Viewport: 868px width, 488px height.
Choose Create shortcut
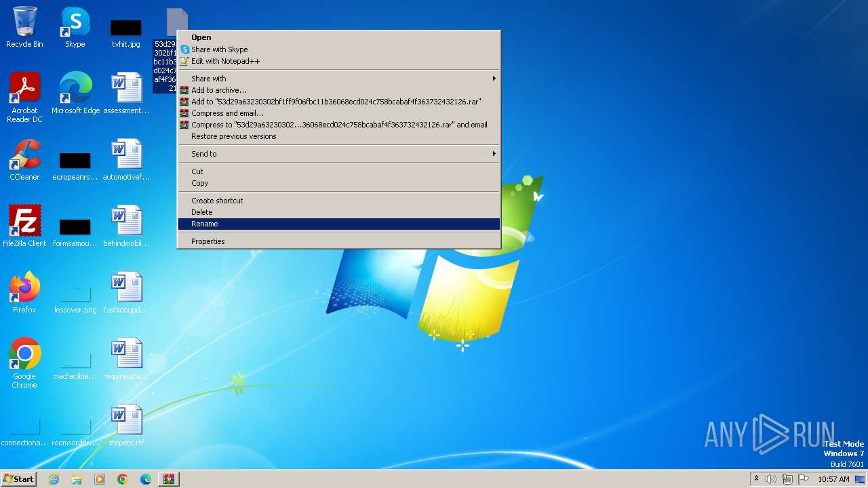pyautogui.click(x=339, y=200)
